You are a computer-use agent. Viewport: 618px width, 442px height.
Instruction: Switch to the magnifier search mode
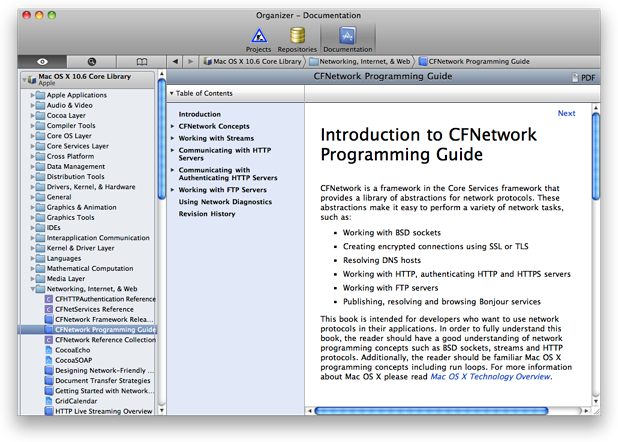tap(91, 62)
